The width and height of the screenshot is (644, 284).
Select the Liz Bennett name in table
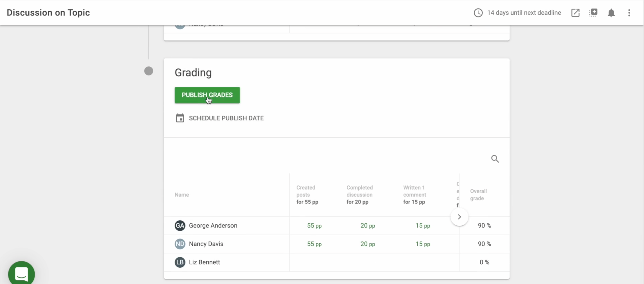tap(204, 262)
